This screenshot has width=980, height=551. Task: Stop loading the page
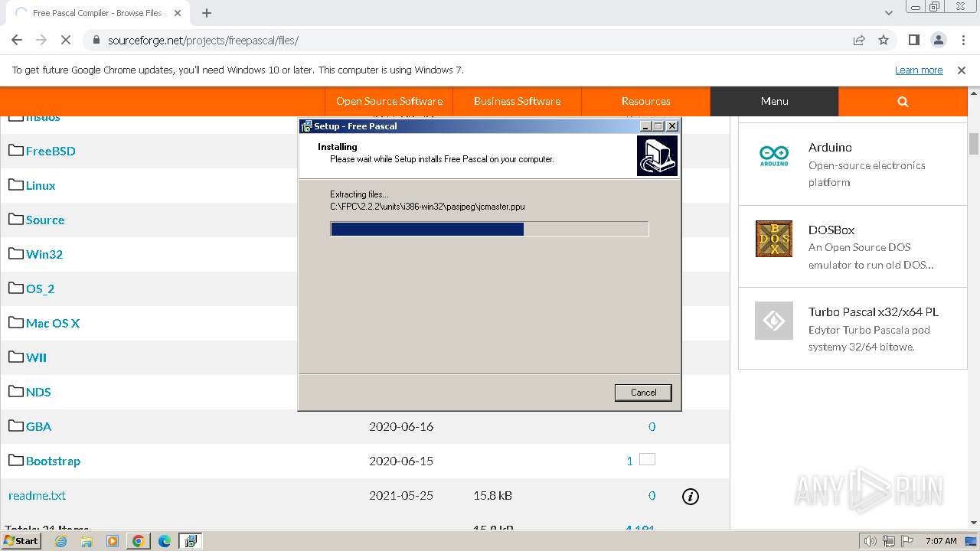[66, 40]
